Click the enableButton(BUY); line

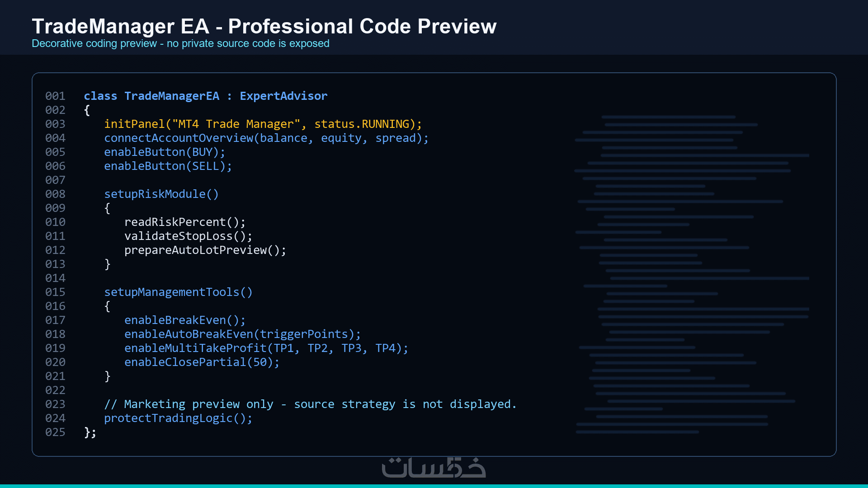click(x=165, y=152)
